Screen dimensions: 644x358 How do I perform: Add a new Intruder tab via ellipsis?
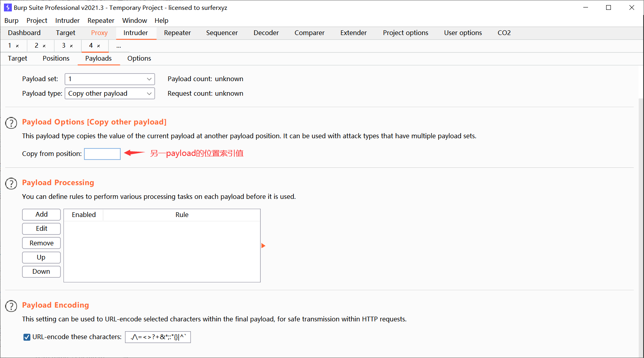pyautogui.click(x=119, y=46)
